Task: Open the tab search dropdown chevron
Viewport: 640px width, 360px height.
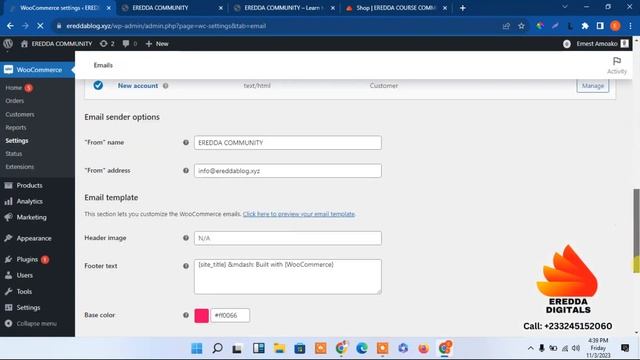Action: click(x=565, y=7)
